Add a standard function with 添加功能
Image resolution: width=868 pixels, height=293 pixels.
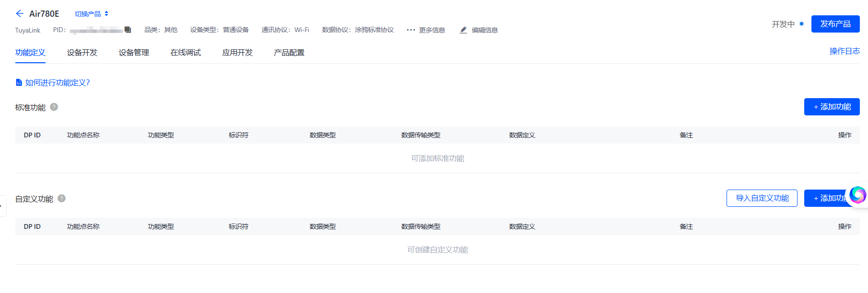(x=832, y=107)
